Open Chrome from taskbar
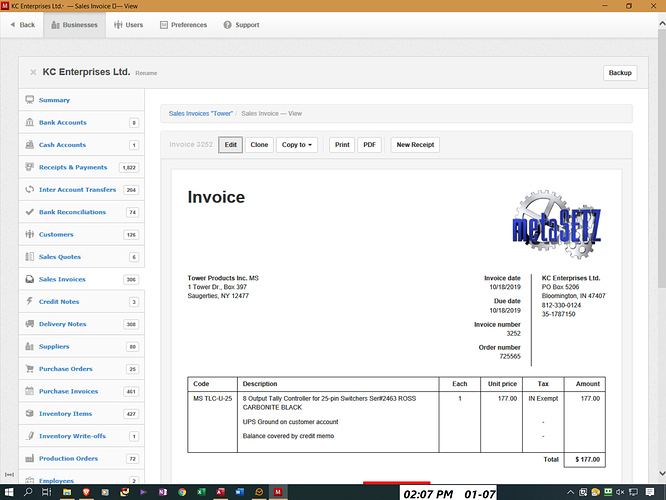 pyautogui.click(x=182, y=492)
